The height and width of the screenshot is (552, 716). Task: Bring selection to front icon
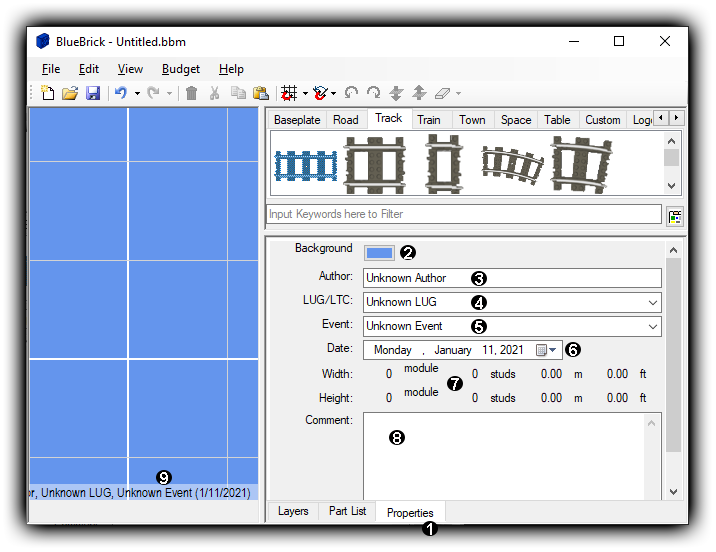pyautogui.click(x=419, y=93)
